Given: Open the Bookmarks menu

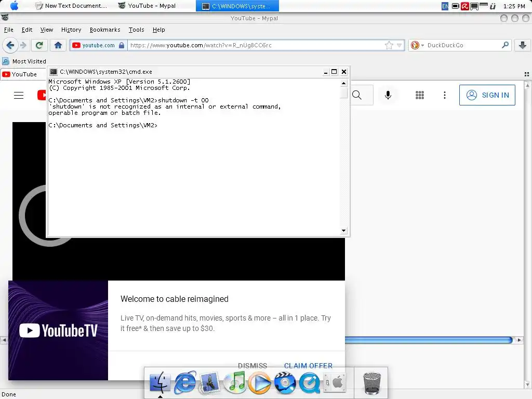Looking at the screenshot, I should tap(105, 30).
